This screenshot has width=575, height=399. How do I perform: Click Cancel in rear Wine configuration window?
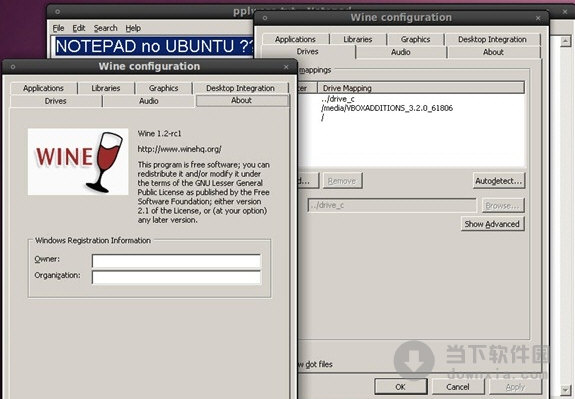click(x=458, y=387)
